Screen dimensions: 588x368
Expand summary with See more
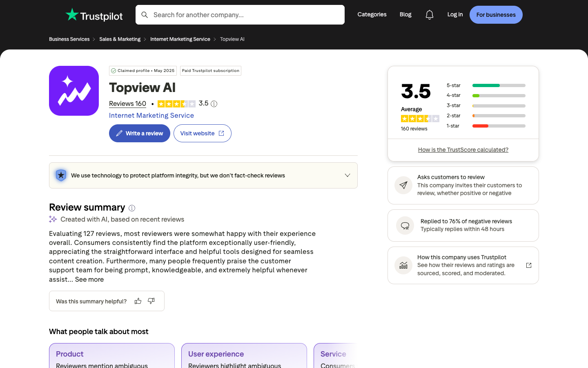[x=89, y=279]
